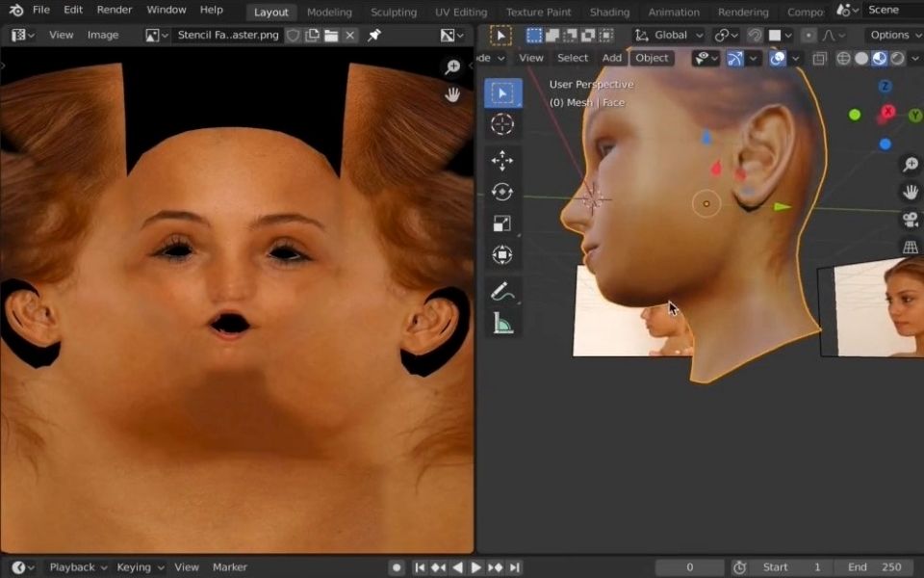Viewport: 924px width, 578px height.
Task: Toggle fake user shield for the image
Action: [x=294, y=35]
